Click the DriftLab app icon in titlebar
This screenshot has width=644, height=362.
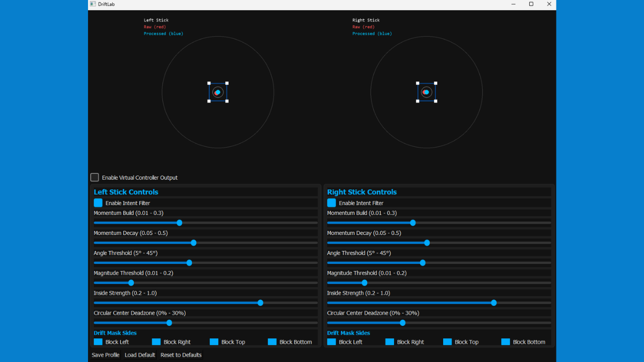pos(92,4)
